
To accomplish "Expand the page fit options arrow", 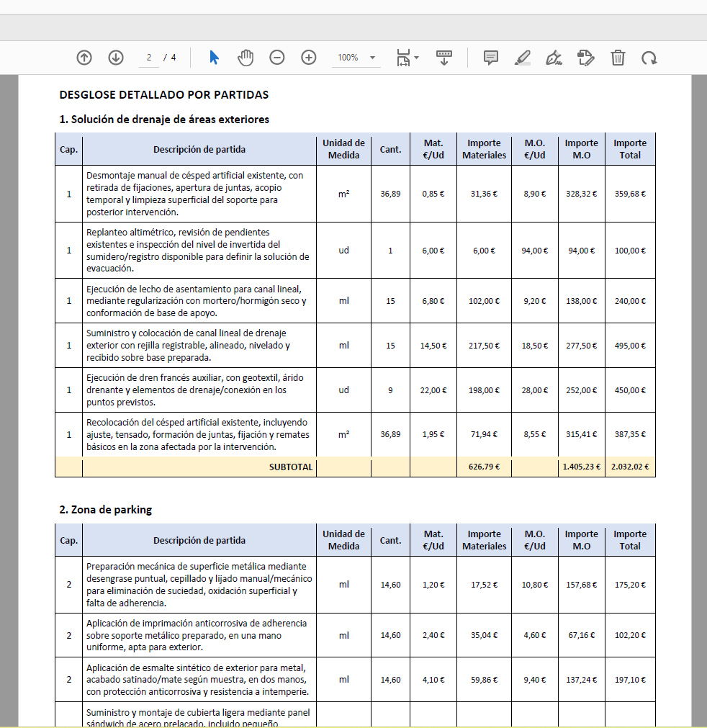I will point(416,58).
